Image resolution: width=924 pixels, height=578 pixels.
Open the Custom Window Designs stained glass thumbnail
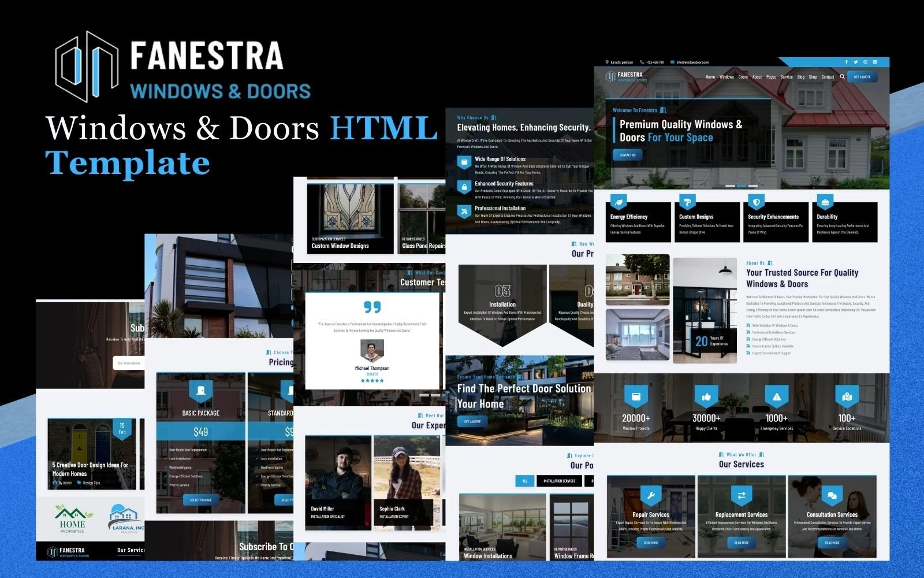point(351,218)
